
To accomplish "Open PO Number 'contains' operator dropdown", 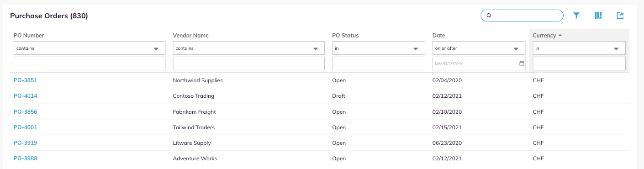I will point(90,48).
